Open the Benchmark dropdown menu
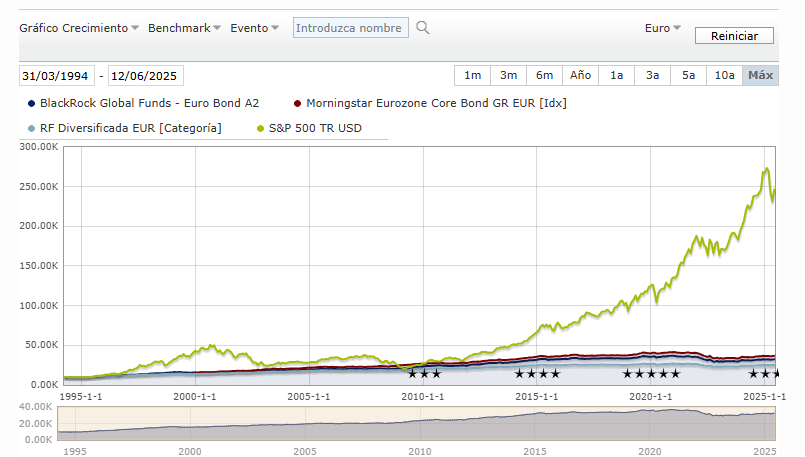Viewport: 805px width, 457px height. 184,28
